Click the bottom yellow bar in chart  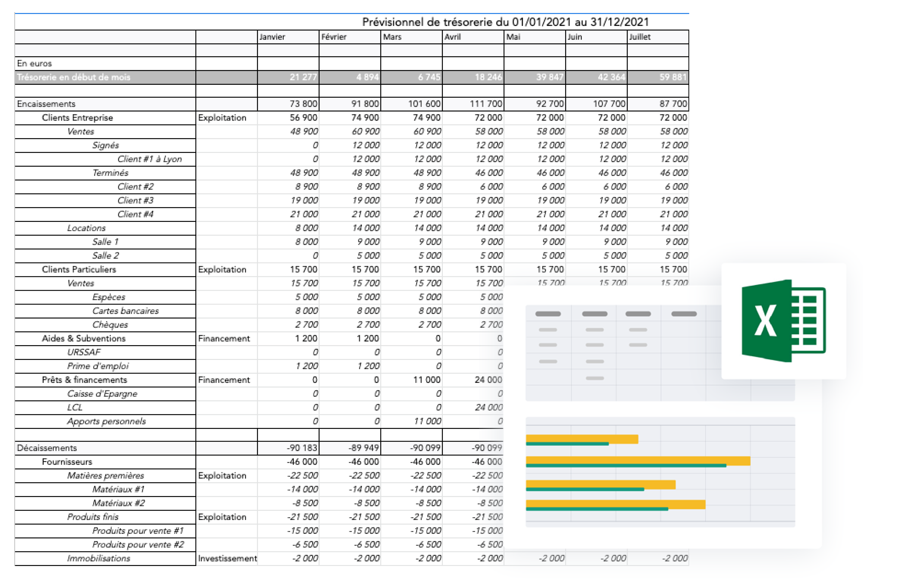616,504
